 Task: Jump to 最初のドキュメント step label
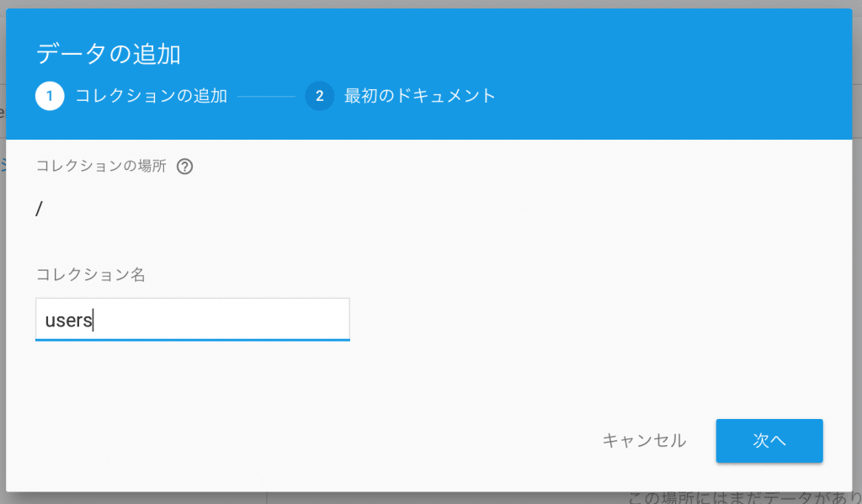pyautogui.click(x=420, y=96)
